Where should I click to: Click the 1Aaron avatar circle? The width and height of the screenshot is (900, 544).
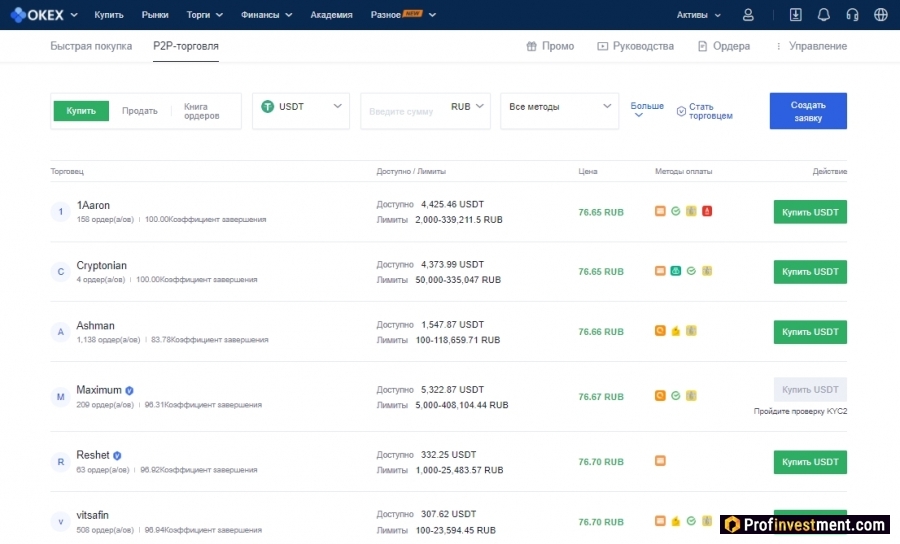60,212
